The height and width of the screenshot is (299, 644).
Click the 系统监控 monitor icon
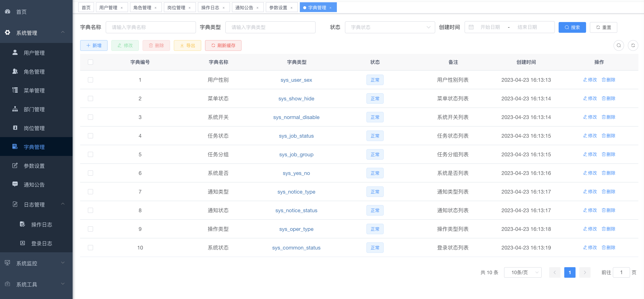[x=8, y=263]
